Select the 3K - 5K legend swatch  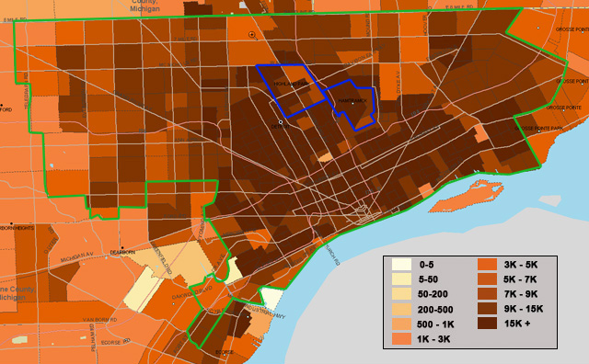click(x=487, y=265)
